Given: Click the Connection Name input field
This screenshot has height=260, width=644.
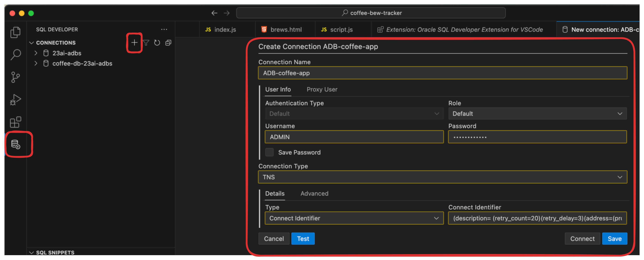Looking at the screenshot, I should pyautogui.click(x=443, y=73).
